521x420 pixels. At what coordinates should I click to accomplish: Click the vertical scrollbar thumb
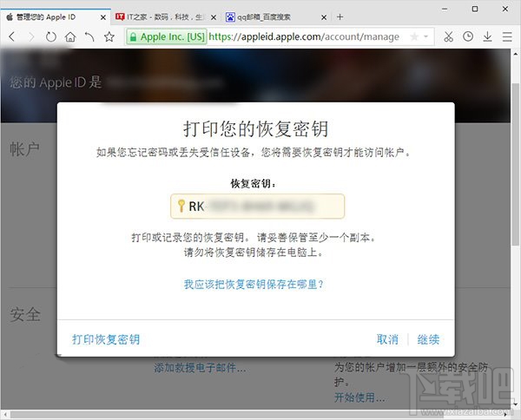coord(515,164)
